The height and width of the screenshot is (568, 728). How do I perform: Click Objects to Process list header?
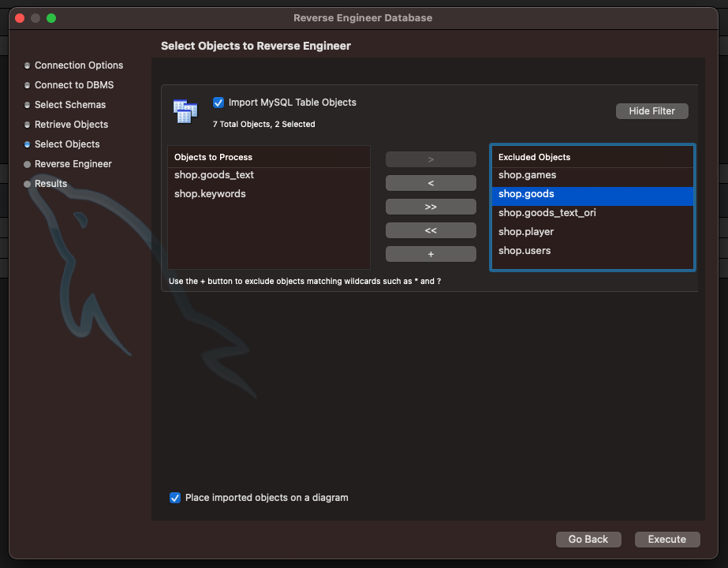coord(269,157)
